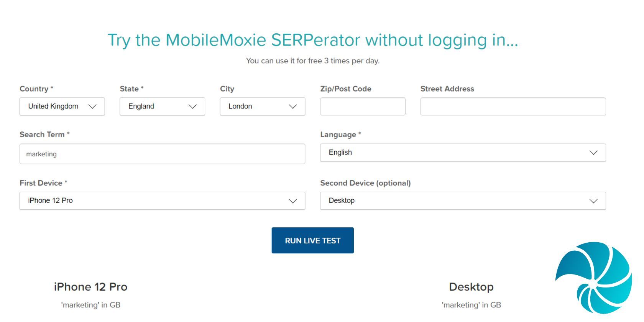644x322 pixels.
Task: Open the United Kingdom country dropdown
Action: coord(54,107)
